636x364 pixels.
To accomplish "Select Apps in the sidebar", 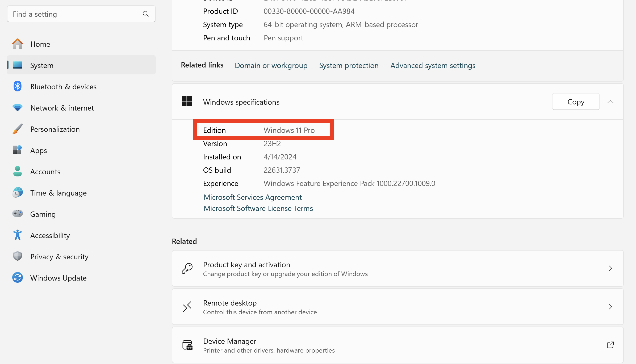I will click(39, 150).
